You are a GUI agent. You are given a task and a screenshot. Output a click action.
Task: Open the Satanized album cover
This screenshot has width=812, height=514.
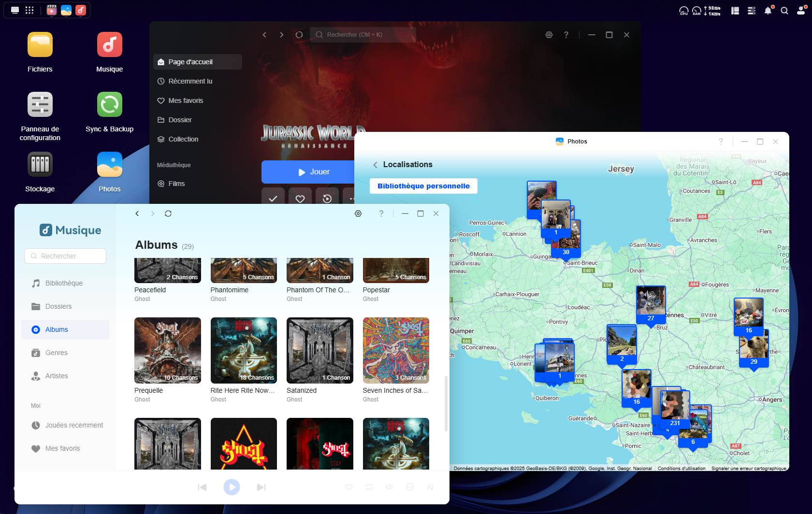pyautogui.click(x=320, y=350)
